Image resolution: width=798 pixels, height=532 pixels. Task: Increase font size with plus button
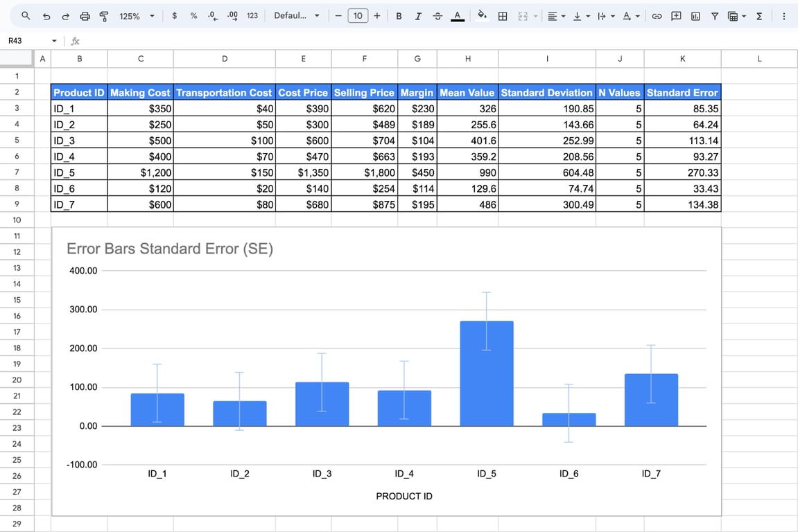377,16
